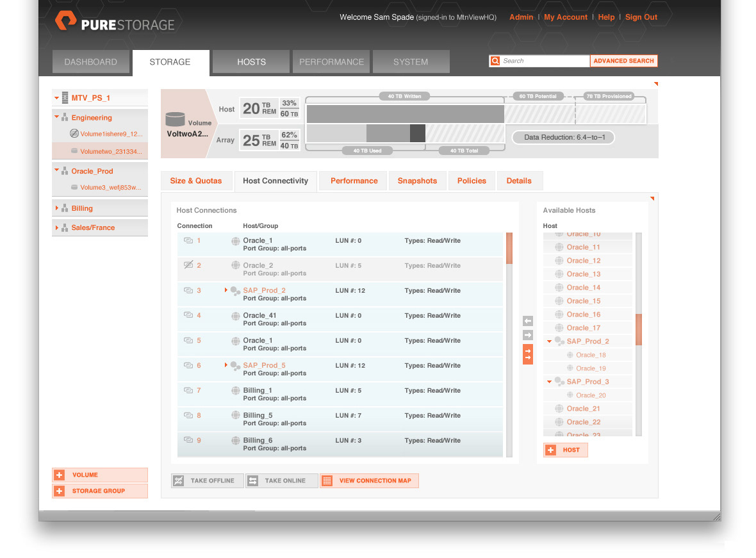Select Oracle_18 under SAP_Prod_2
This screenshot has width=756, height=558.
pyautogui.click(x=588, y=355)
